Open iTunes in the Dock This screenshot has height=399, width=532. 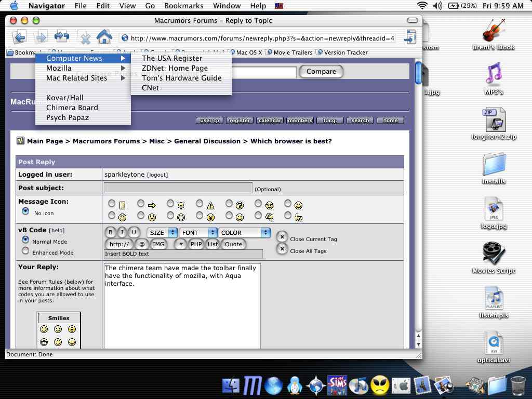pos(358,386)
